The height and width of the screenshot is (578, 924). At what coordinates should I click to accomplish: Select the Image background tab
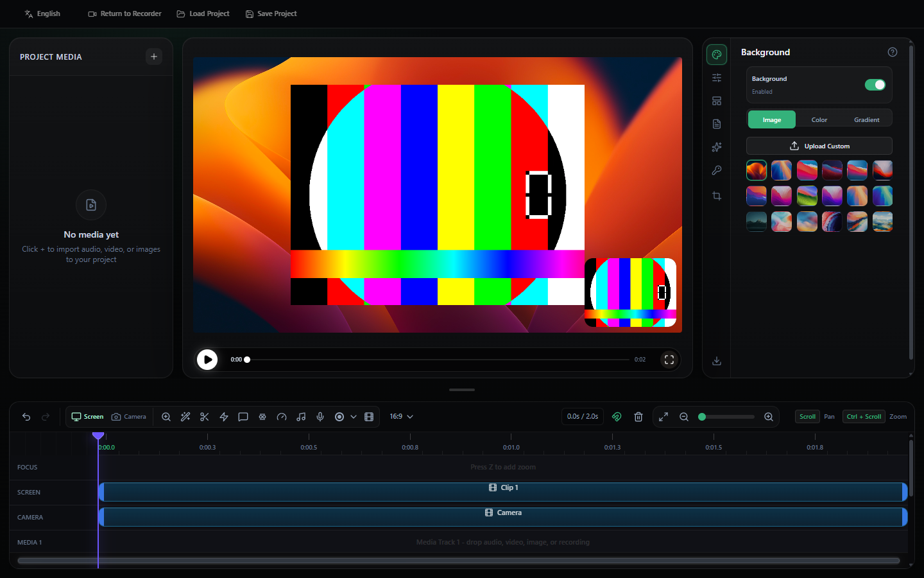coord(772,119)
